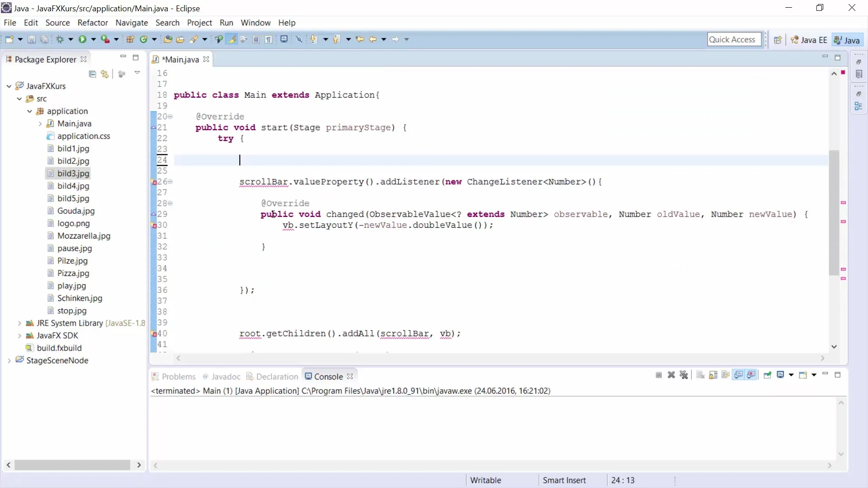
Task: Toggle Block Selection Mode icon
Action: point(256,39)
